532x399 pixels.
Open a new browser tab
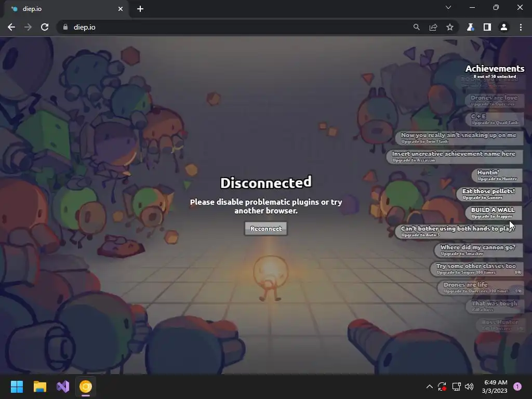[140, 9]
